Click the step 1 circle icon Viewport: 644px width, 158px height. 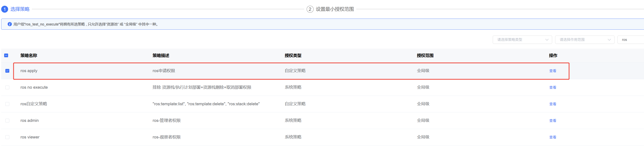(x=5, y=9)
